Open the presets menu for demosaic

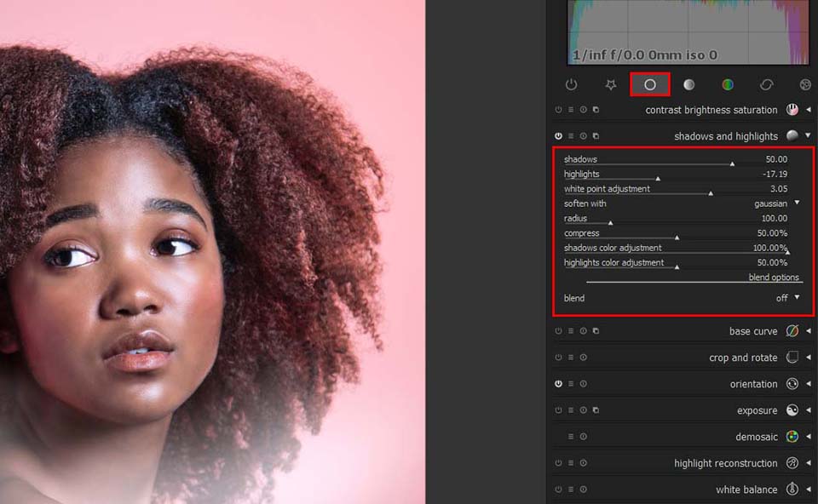click(x=571, y=436)
